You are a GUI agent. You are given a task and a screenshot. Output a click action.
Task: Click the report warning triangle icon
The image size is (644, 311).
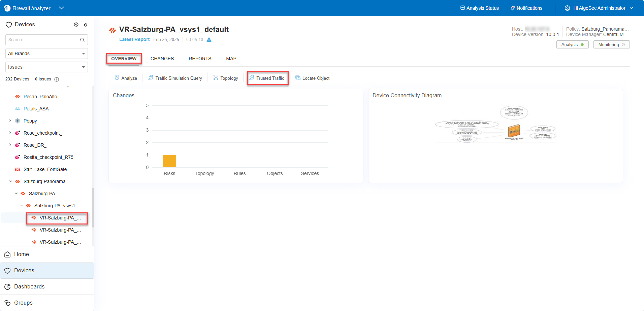[209, 40]
